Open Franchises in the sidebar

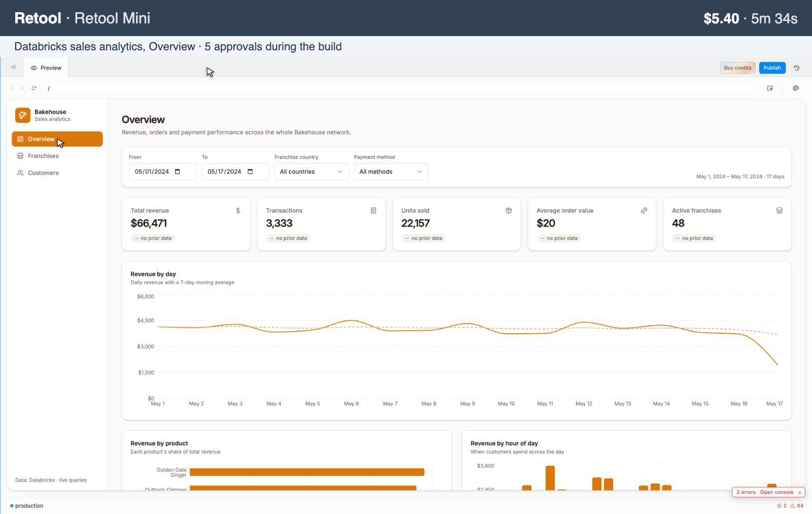[x=57, y=156]
